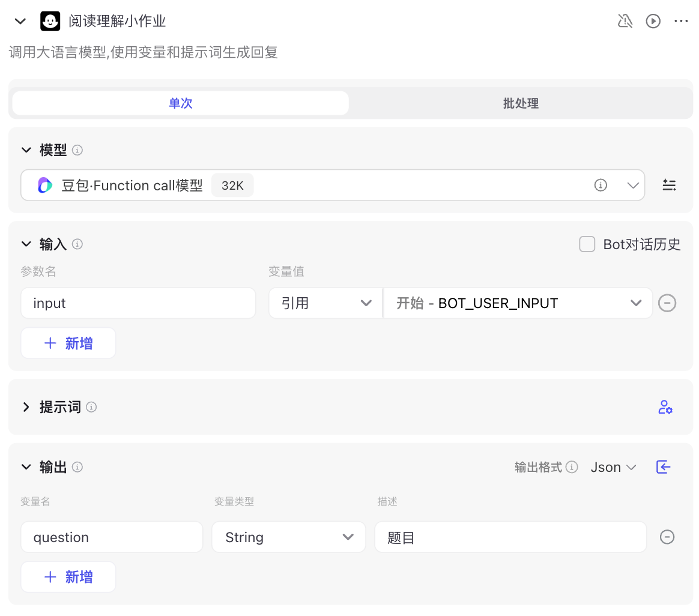Show info tooltip next to 输出格式
The height and width of the screenshot is (616, 699).
point(572,467)
